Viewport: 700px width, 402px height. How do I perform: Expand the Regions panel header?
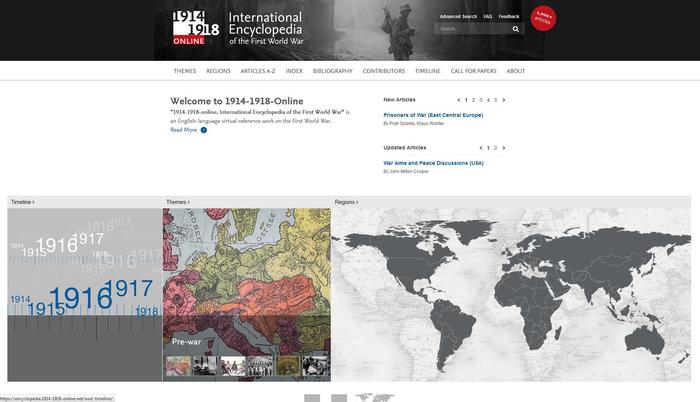[x=346, y=202]
